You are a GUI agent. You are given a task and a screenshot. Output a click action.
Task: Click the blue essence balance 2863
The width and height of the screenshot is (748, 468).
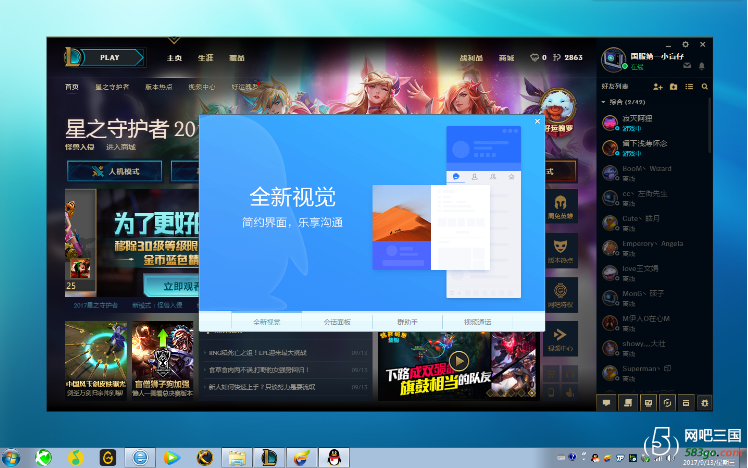(x=573, y=57)
